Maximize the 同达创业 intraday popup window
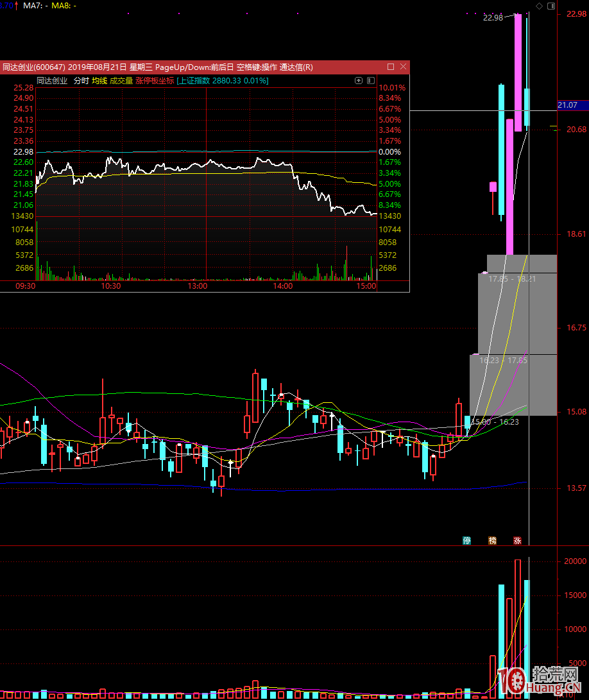Image resolution: width=589 pixels, height=700 pixels. tap(391, 67)
